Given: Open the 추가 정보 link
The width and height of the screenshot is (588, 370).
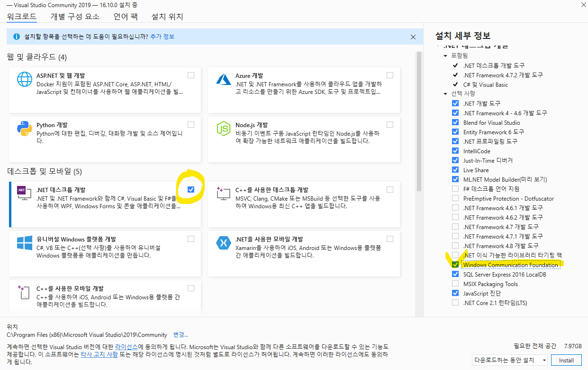Looking at the screenshot, I should click(162, 37).
